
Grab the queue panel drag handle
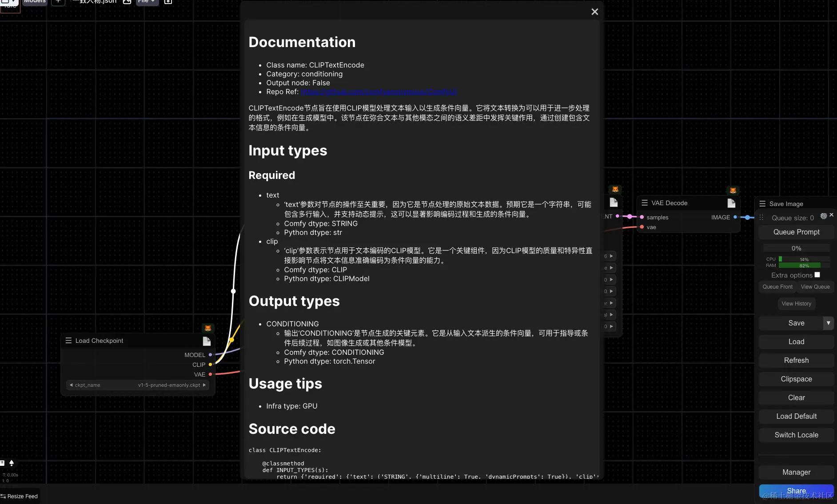(x=761, y=218)
